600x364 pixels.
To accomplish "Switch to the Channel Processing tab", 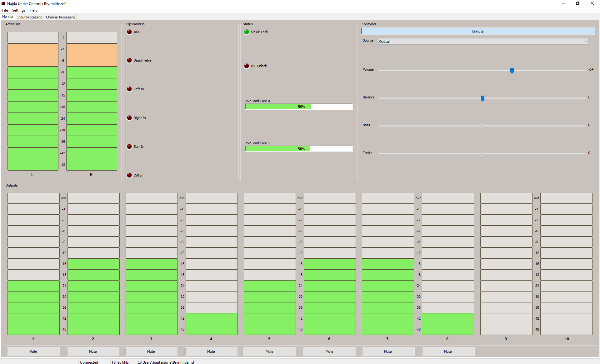I will coord(60,17).
